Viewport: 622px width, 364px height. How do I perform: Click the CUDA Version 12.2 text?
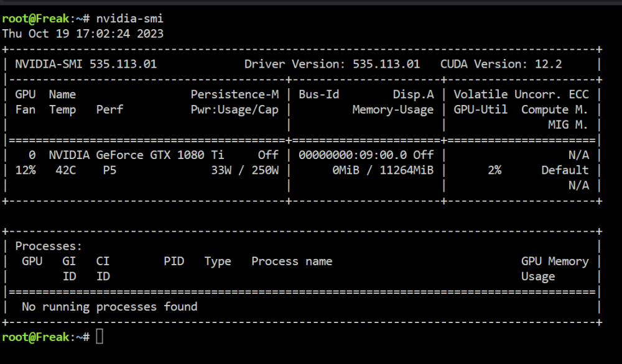(501, 64)
